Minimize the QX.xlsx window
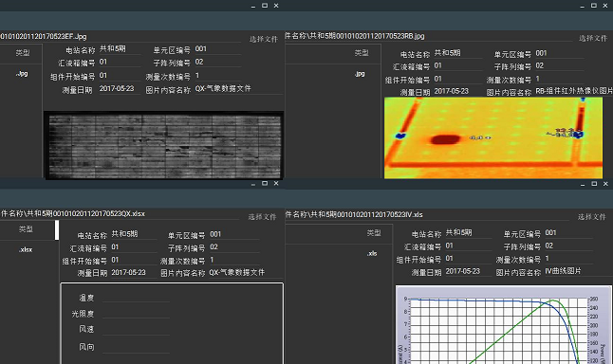 [x=253, y=184]
